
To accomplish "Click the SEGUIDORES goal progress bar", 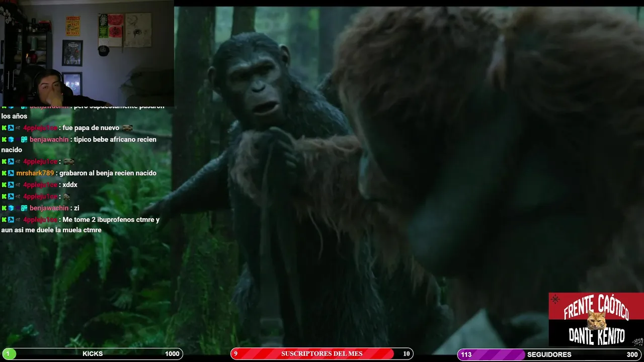I will pos(549,354).
